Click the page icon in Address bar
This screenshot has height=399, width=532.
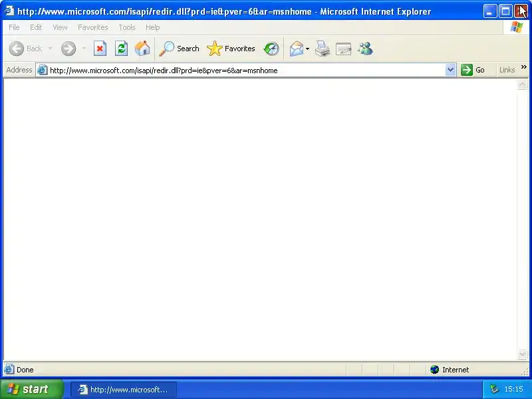point(42,70)
